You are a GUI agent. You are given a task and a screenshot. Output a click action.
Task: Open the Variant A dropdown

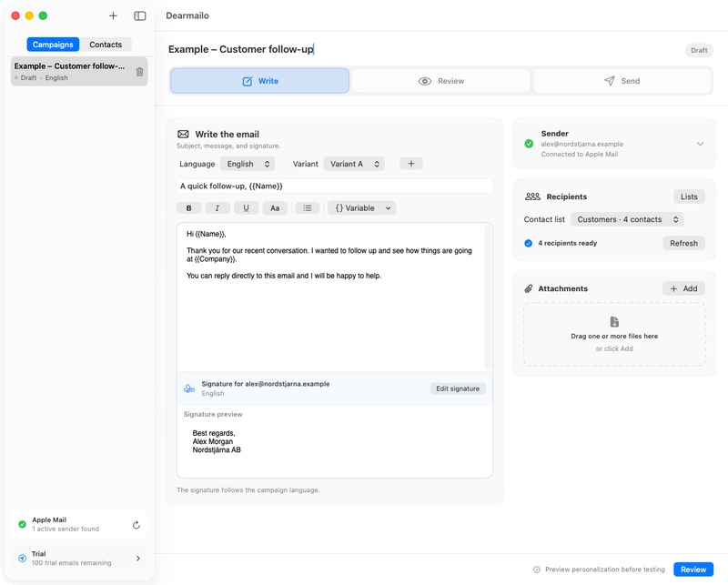(354, 164)
